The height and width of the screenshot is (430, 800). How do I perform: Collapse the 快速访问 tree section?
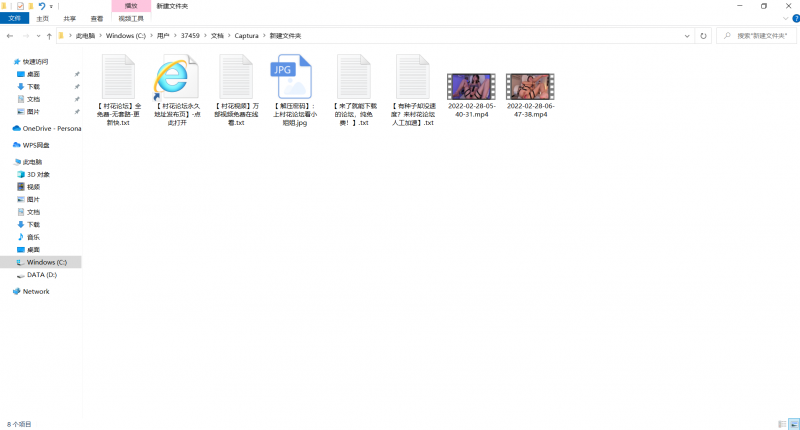tap(8, 62)
